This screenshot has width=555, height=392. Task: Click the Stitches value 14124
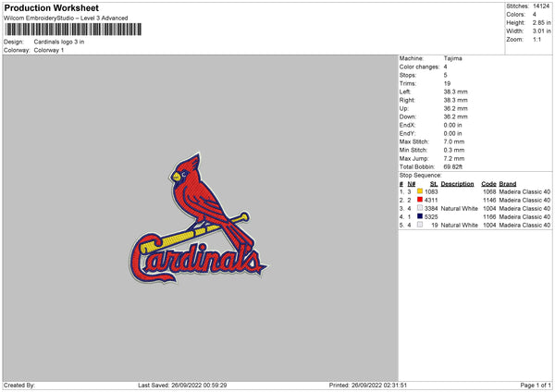(541, 6)
